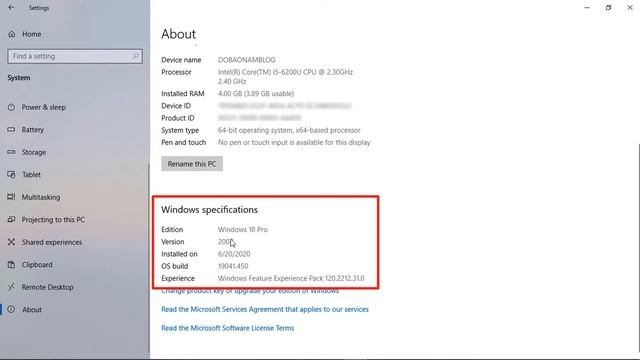Close the Settings window
The width and height of the screenshot is (640, 360).
click(x=630, y=7)
